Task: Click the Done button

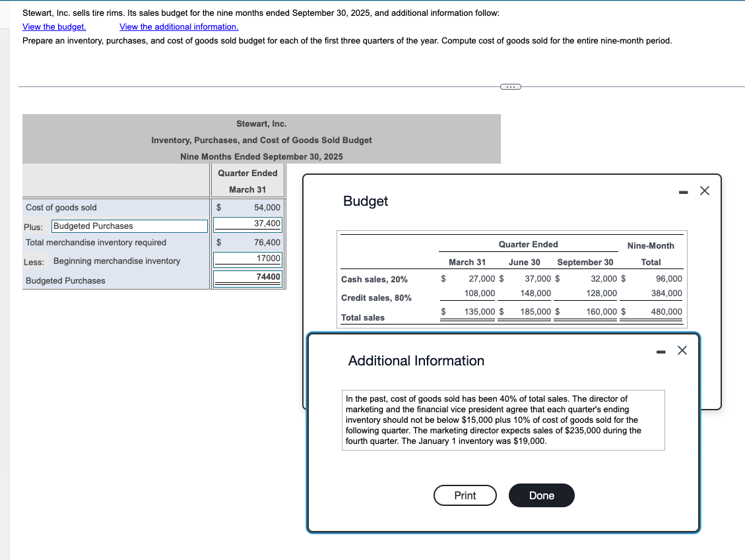Action: 541,495
